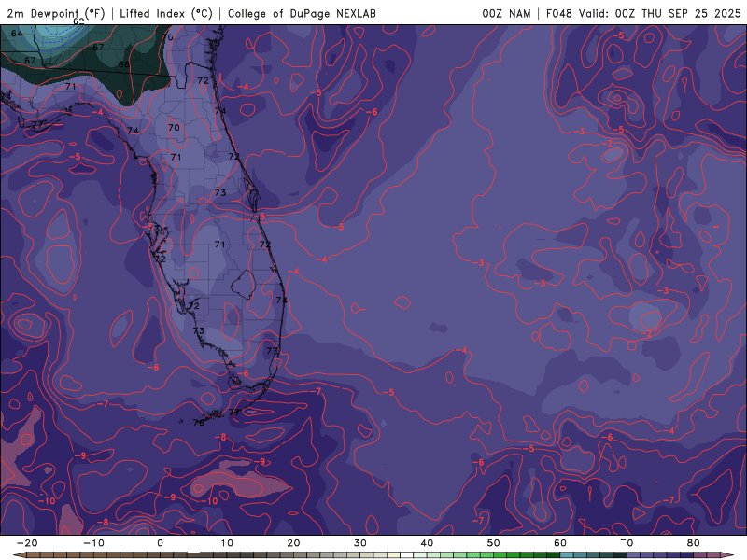Click the dewpoint value "68" on map
Screen dimensions: 747x560
tap(123, 64)
